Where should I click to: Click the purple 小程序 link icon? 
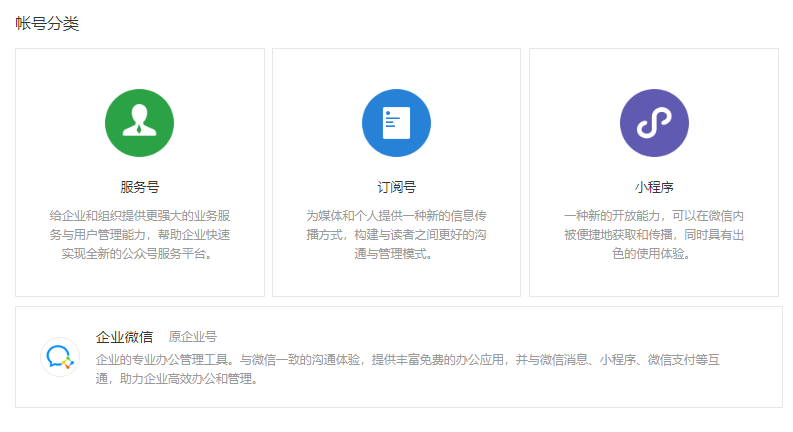point(654,123)
